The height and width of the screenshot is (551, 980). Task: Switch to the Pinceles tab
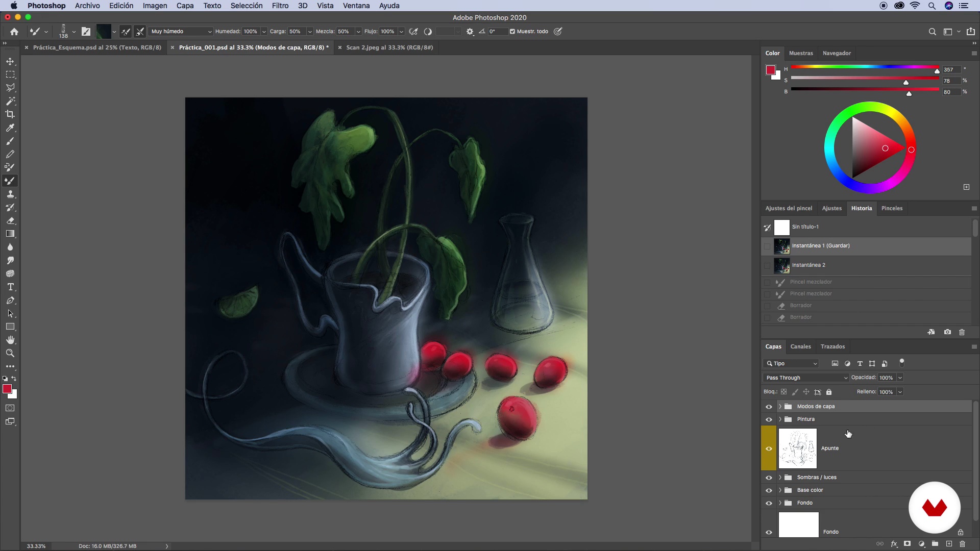tap(892, 208)
